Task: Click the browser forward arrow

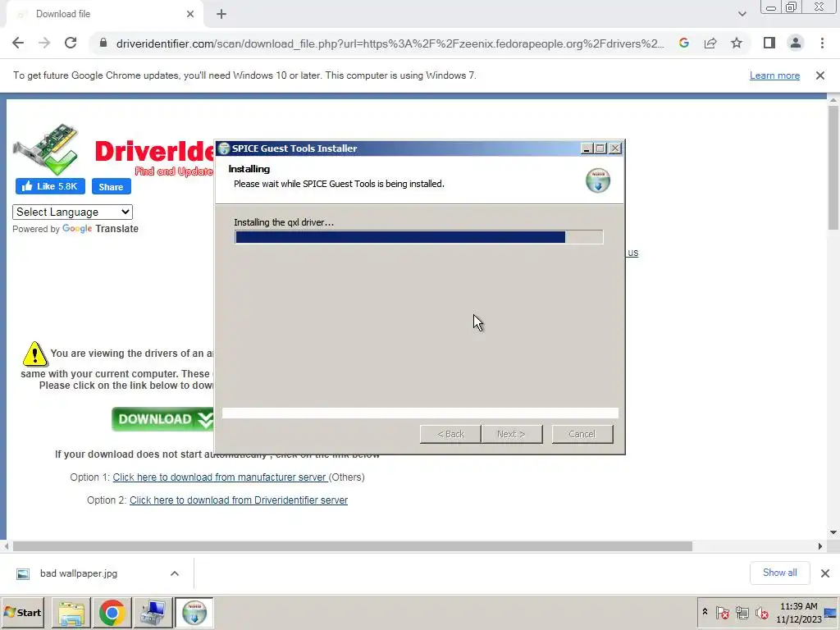Action: [x=44, y=43]
